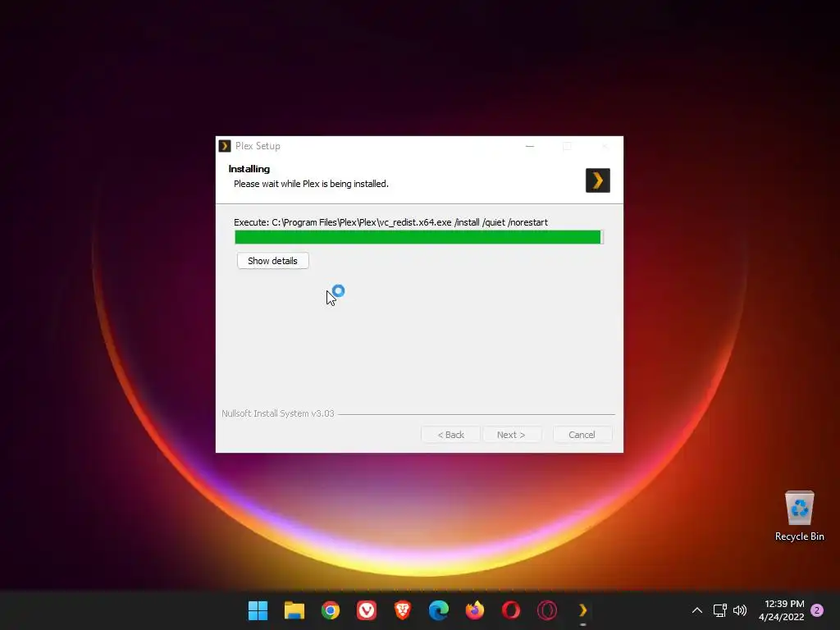This screenshot has width=840, height=630.
Task: Open the Windows Start menu
Action: tap(258, 610)
